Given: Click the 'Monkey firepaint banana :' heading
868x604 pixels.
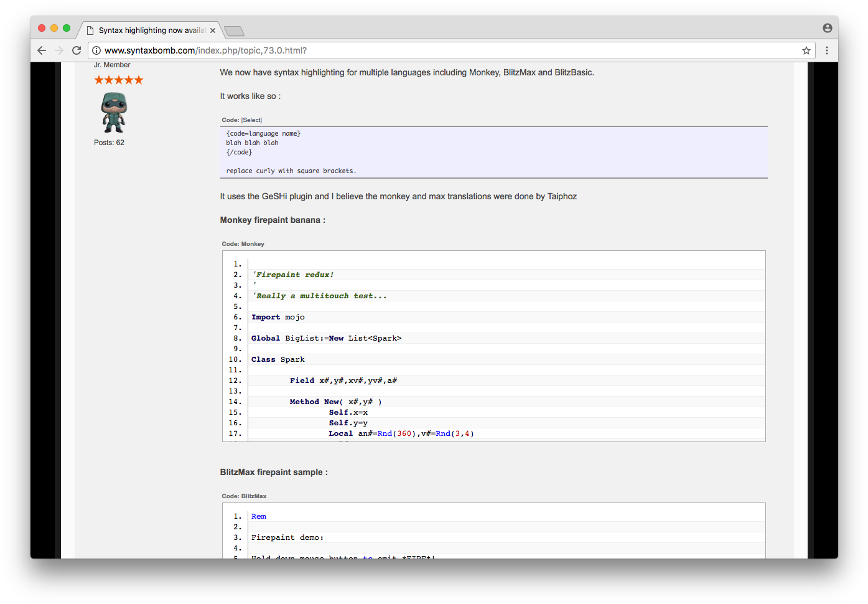Looking at the screenshot, I should [273, 220].
